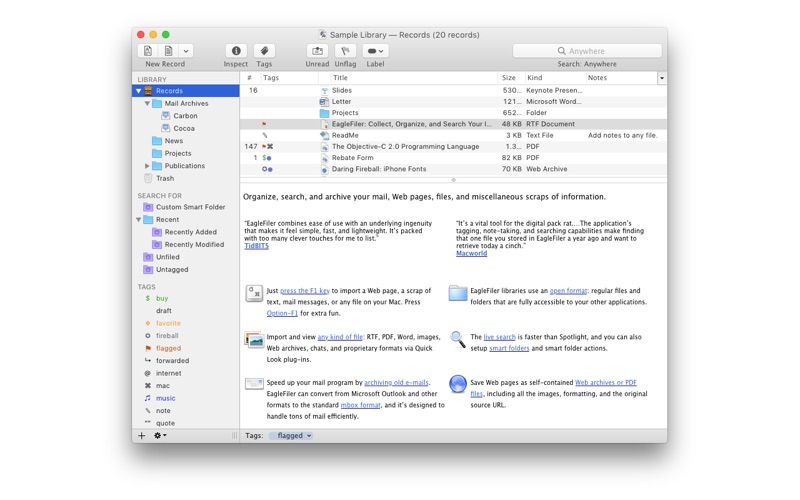
Task: Collapse the Mail Archives folder
Action: [x=147, y=103]
